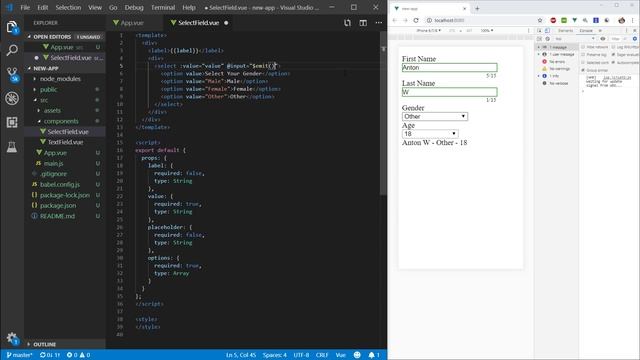Reload the page in Chrome
This screenshot has height=360, width=640.
[416, 20]
